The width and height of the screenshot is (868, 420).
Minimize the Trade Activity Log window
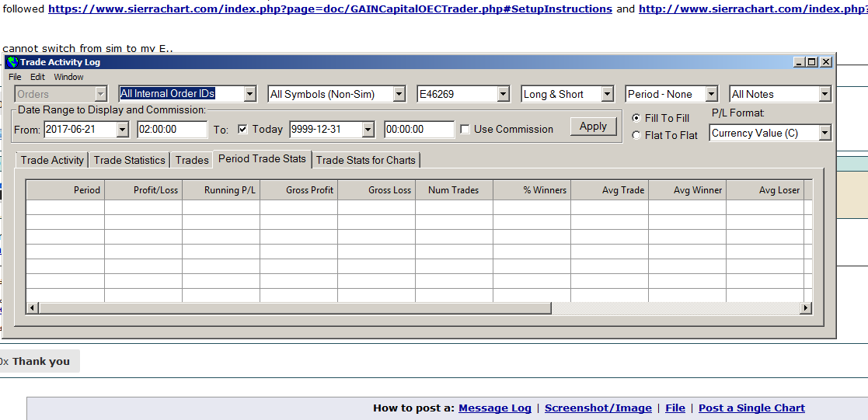(799, 62)
